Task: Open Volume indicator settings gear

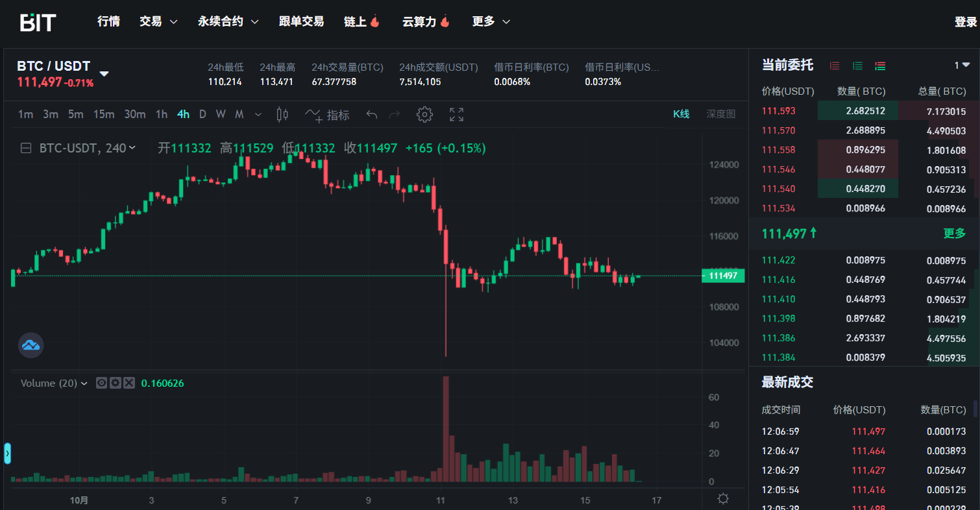Action: [115, 383]
